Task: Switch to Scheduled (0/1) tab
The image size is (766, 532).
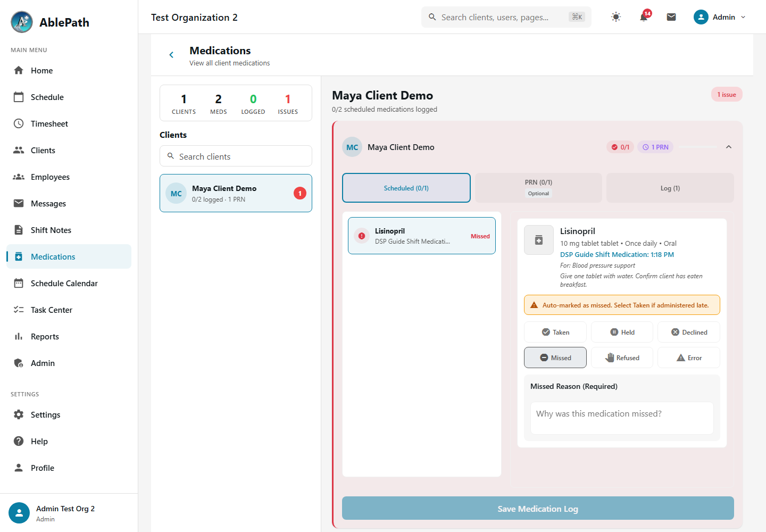Action: click(x=406, y=188)
